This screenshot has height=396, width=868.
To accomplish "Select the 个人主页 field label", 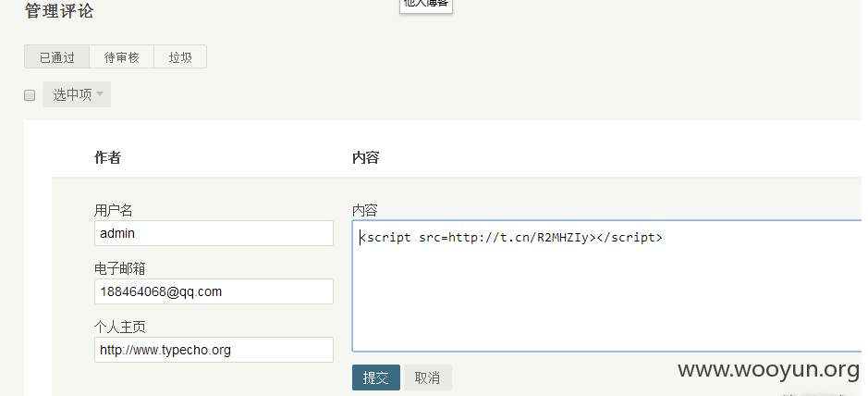I will tap(120, 327).
